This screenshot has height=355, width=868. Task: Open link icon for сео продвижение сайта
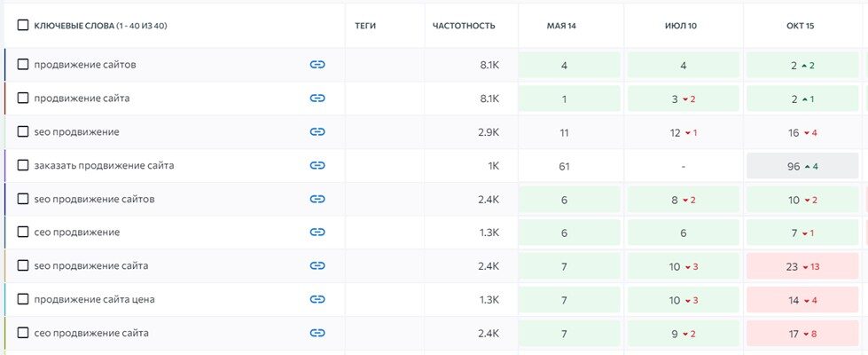317,333
